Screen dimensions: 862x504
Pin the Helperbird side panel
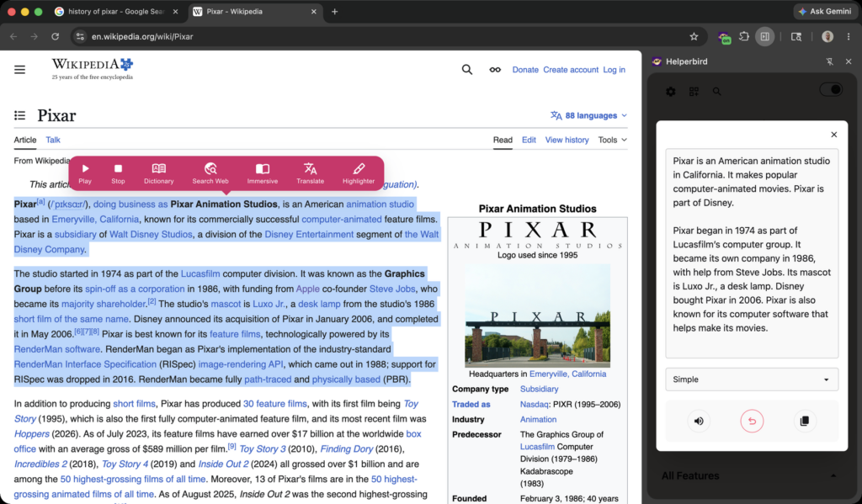(829, 61)
